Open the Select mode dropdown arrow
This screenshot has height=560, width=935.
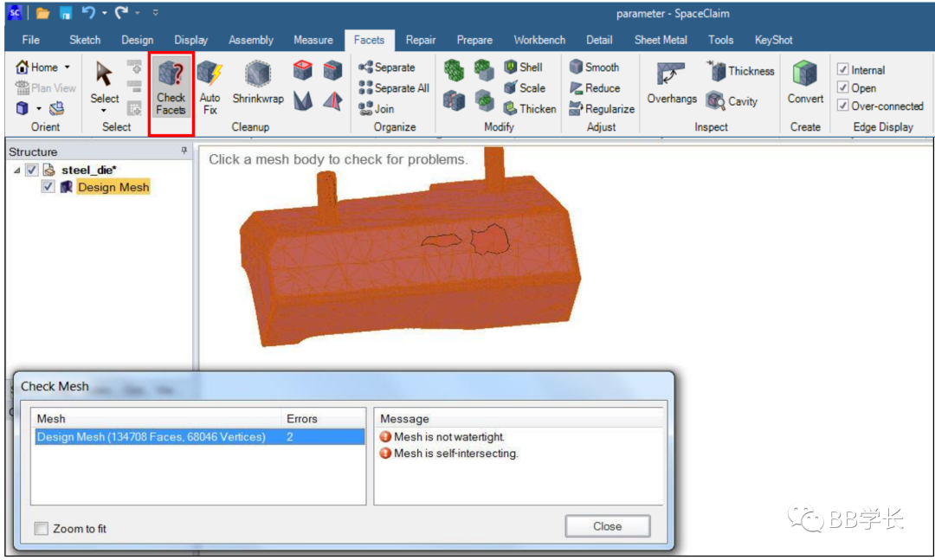(104, 111)
